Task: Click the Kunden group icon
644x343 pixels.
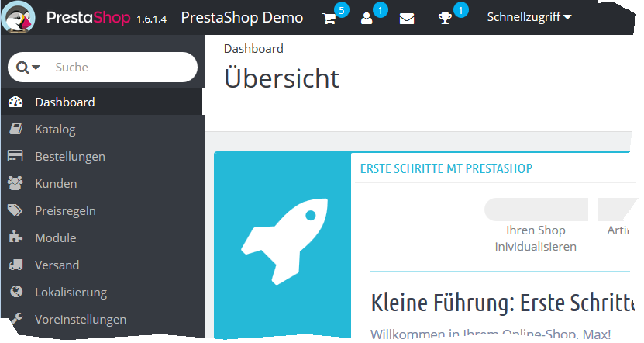Action: pyautogui.click(x=15, y=183)
